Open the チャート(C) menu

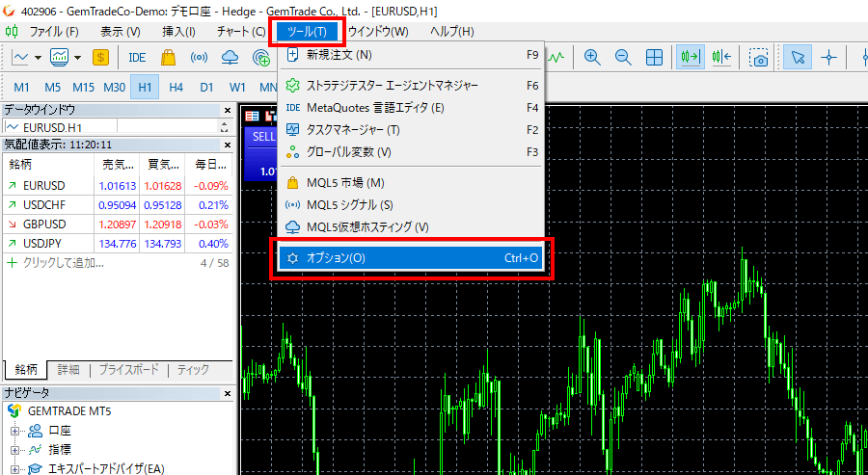pos(241,32)
